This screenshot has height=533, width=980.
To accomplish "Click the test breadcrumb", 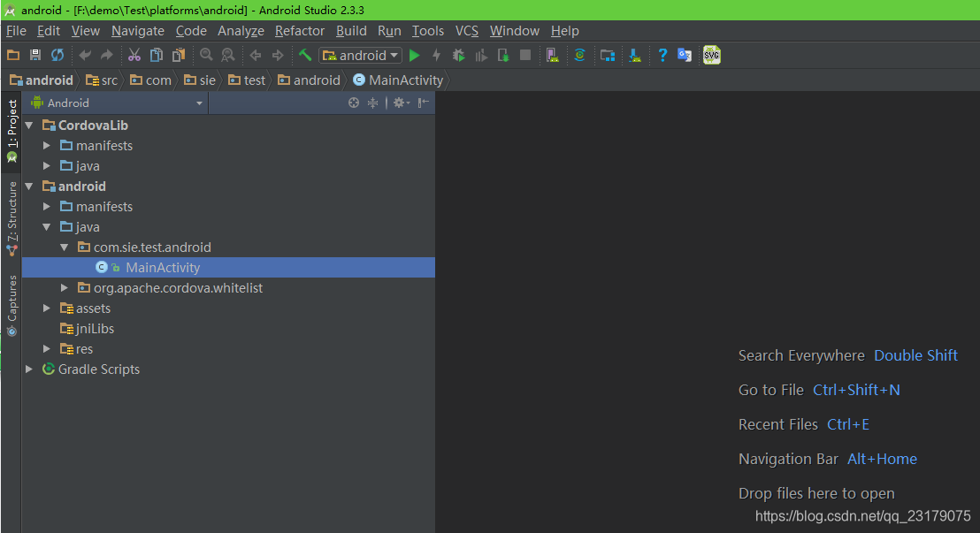I will coord(247,80).
